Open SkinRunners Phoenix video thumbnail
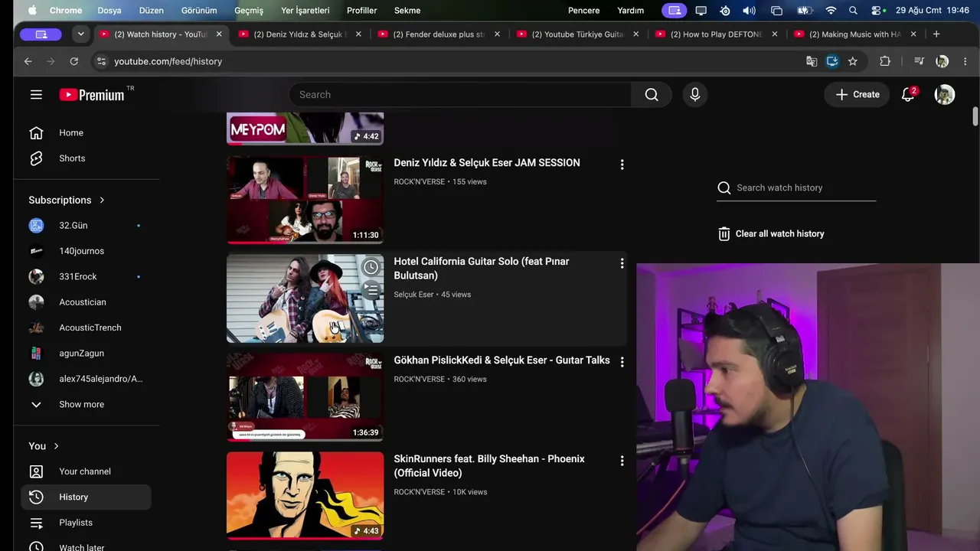 click(305, 495)
